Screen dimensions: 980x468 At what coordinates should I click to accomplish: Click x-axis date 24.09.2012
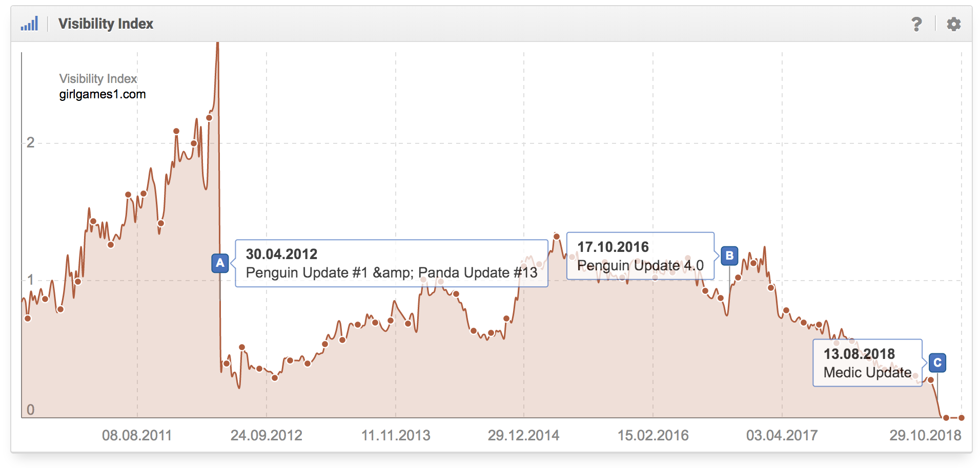tap(266, 435)
